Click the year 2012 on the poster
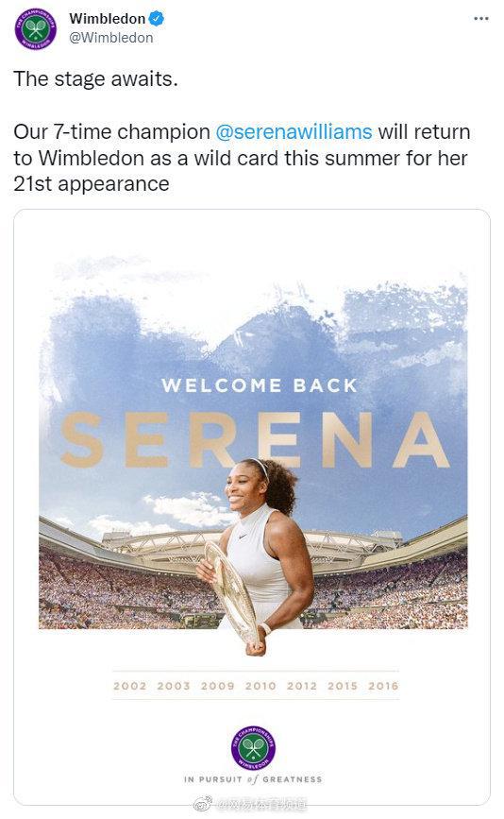Screen dimensions: 504x819 pos(302,686)
